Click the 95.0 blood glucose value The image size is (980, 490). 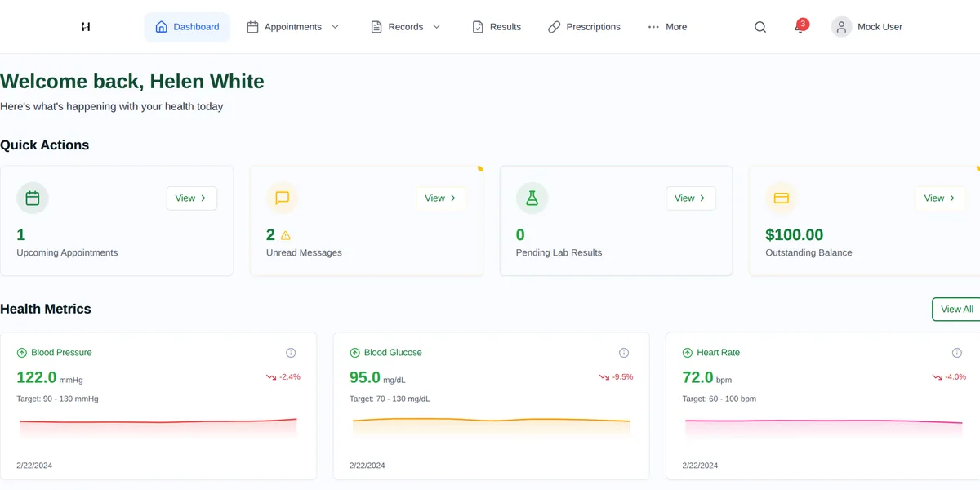[365, 377]
